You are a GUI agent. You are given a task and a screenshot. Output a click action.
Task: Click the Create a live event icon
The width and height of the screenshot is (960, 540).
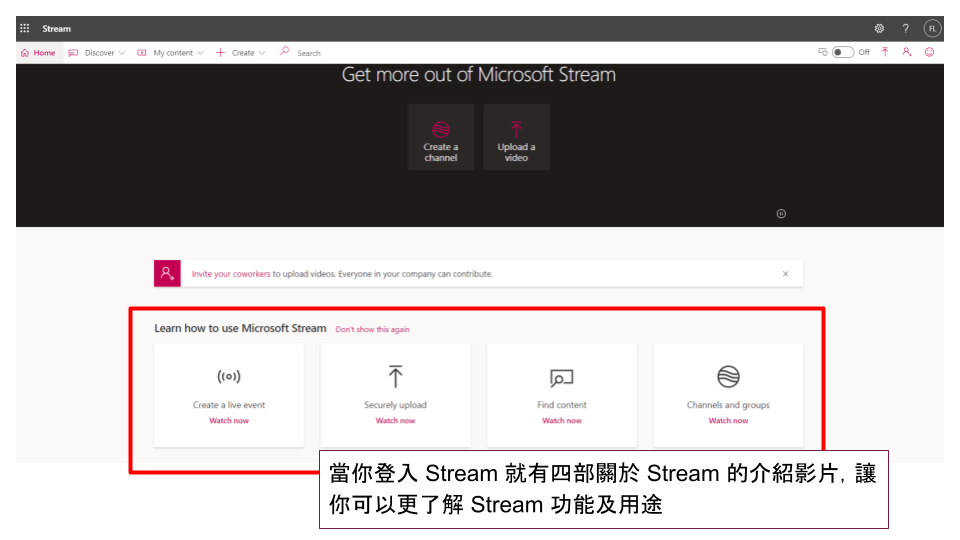(x=229, y=377)
